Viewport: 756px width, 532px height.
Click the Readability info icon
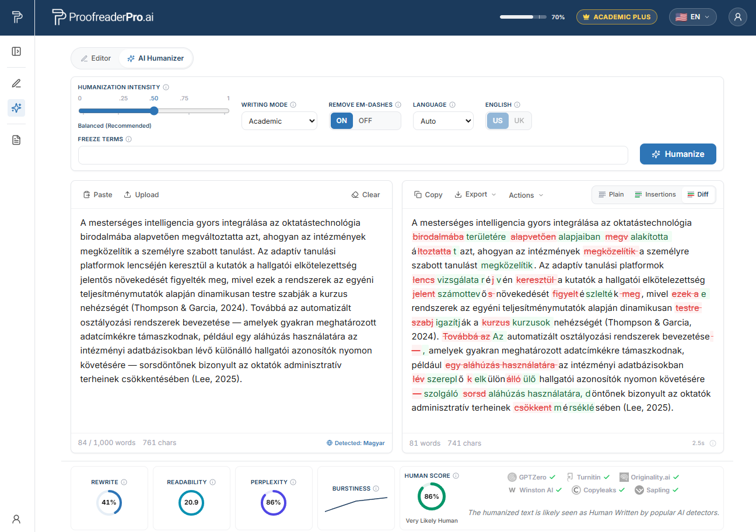pos(212,482)
